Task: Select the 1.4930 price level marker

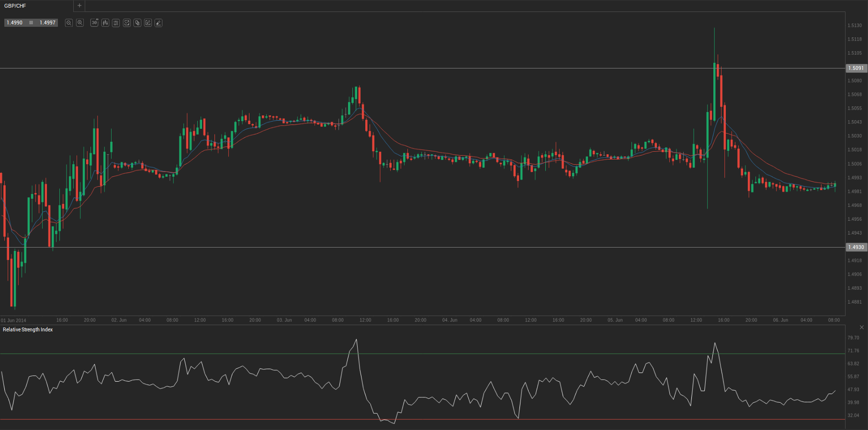Action: (857, 247)
